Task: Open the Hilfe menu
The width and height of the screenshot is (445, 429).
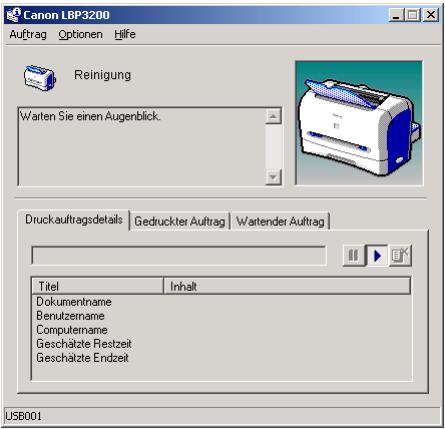Action: click(x=125, y=34)
